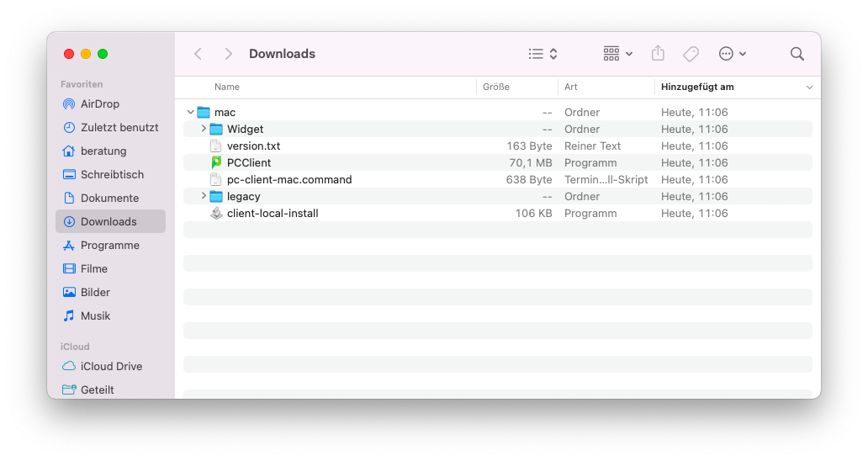
Task: Select pc-client-mac.command file name
Action: (289, 180)
